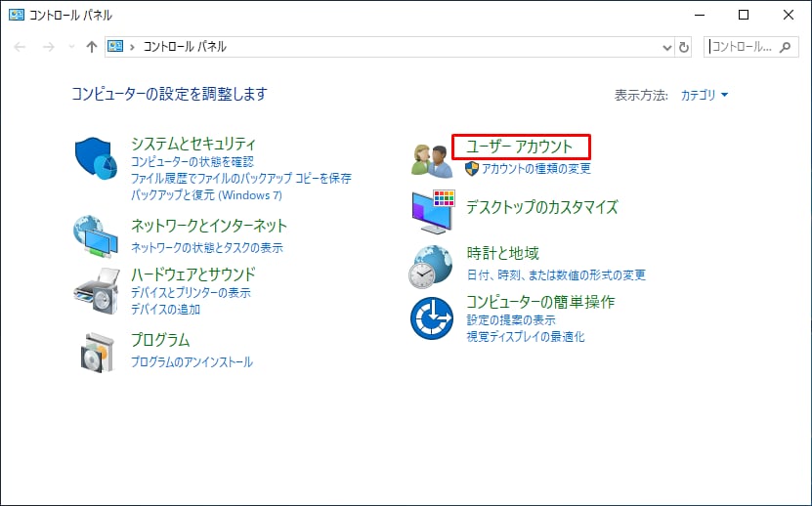Open デバイスとプリンターの表示 link
This screenshot has width=812, height=506.
click(191, 293)
